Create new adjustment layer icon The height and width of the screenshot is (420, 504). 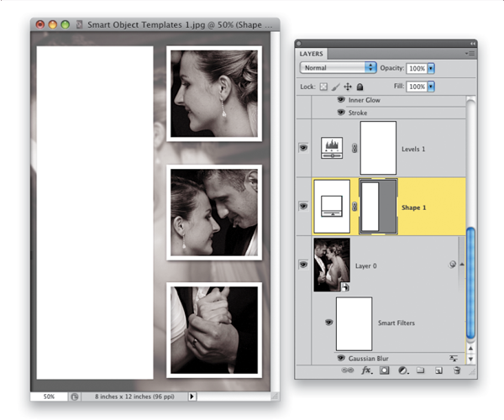(403, 370)
